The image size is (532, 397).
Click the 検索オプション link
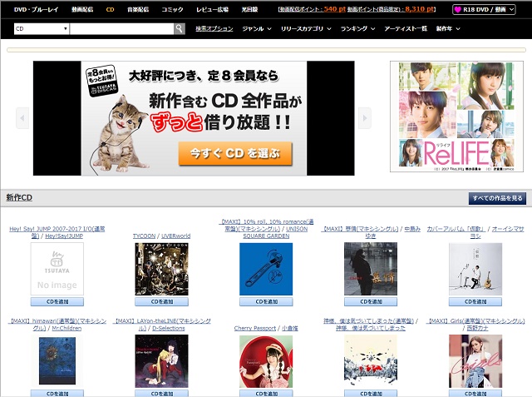pos(214,29)
